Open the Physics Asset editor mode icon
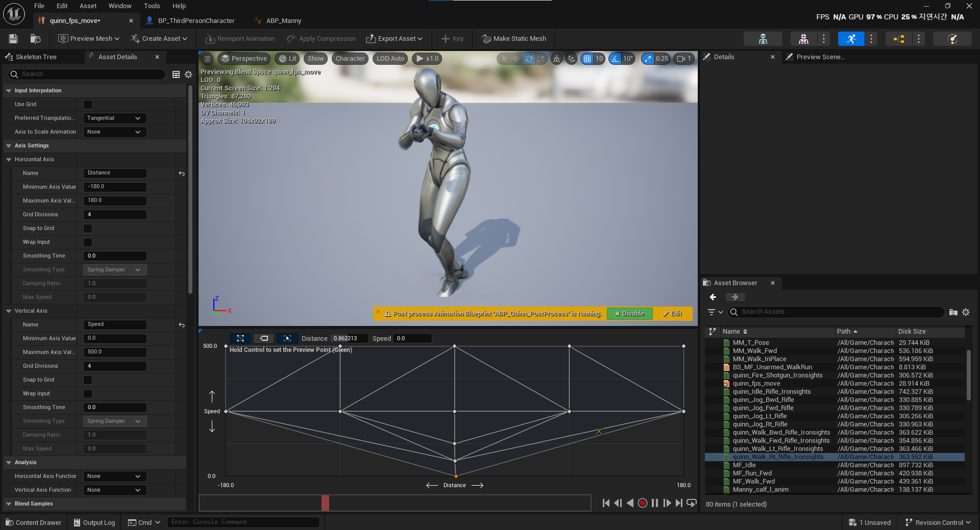Image resolution: width=980 pixels, height=530 pixels. click(x=952, y=39)
